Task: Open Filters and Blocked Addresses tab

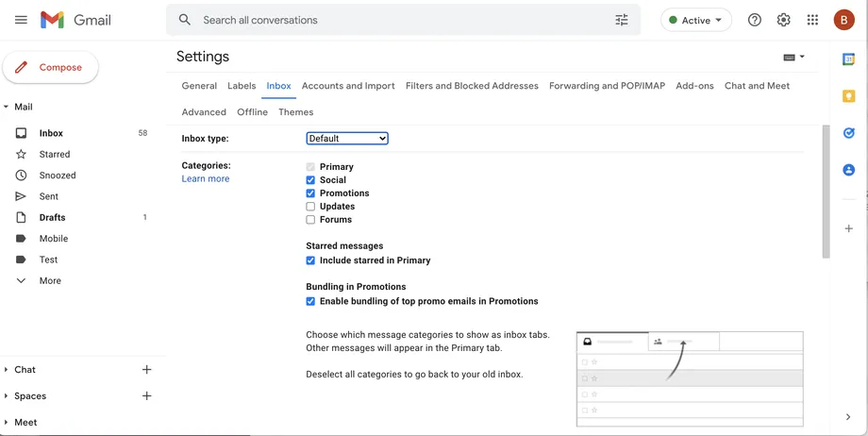Action: pos(472,86)
